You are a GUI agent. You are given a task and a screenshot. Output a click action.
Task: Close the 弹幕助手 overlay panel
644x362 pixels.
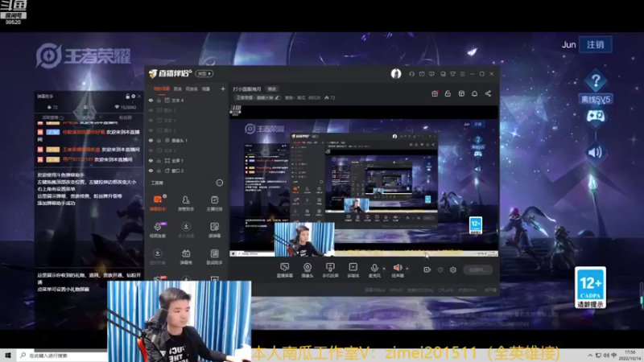pos(138,96)
